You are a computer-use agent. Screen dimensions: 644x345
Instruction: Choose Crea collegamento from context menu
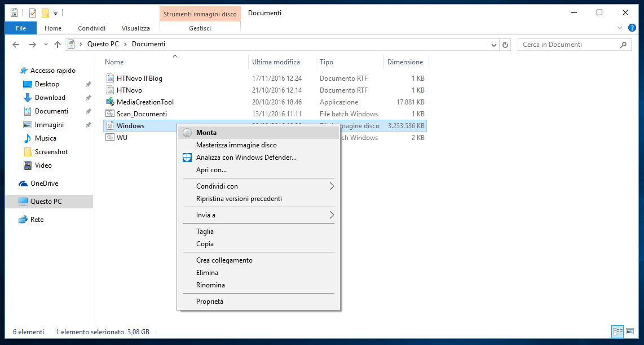tap(258, 260)
